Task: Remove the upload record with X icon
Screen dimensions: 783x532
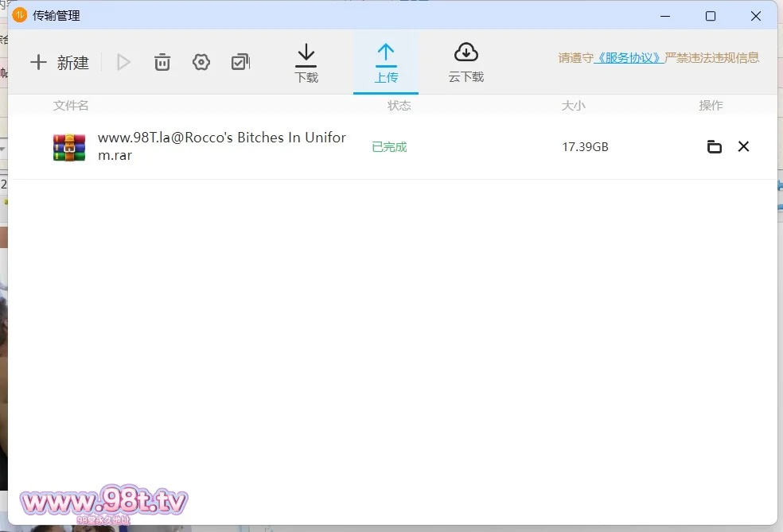Action: [743, 146]
